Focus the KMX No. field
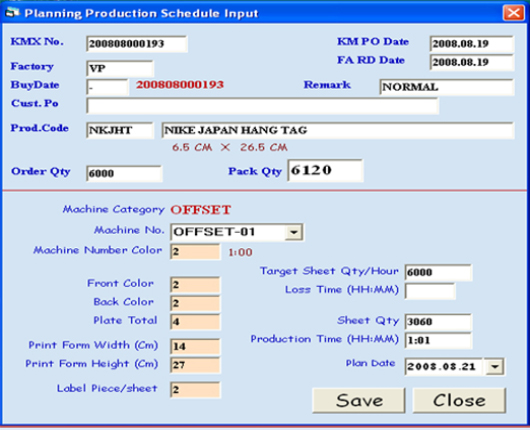 pos(137,44)
